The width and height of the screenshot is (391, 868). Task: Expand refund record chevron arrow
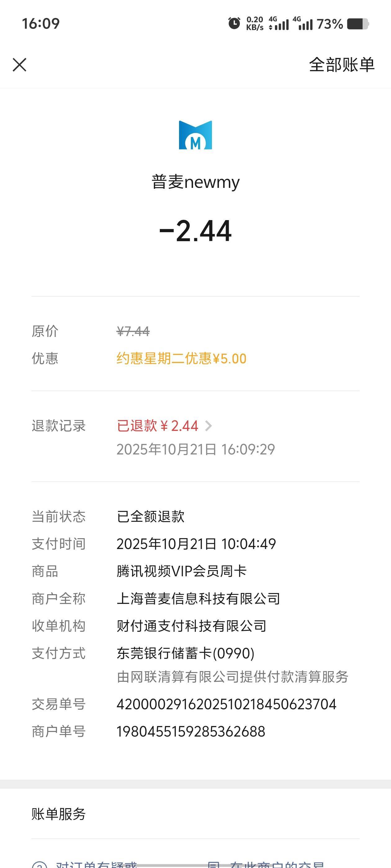coord(209,426)
